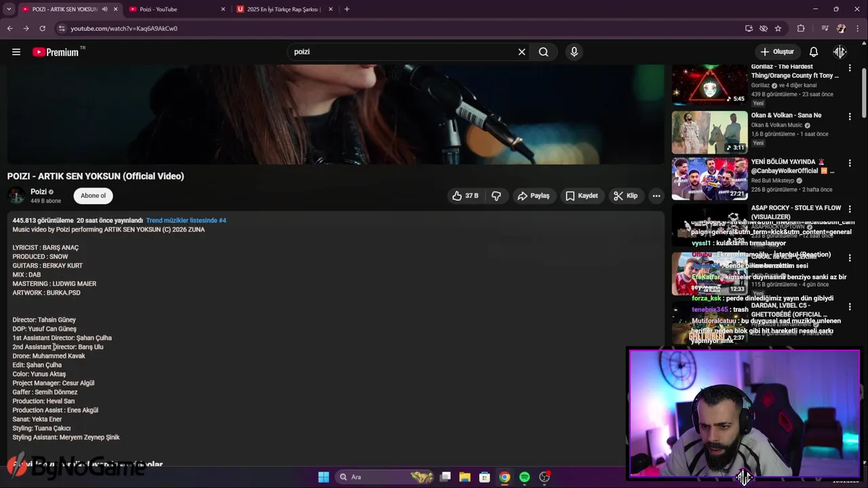This screenshot has height=488, width=868.
Task: Dislike the video with thumbs down
Action: 496,196
